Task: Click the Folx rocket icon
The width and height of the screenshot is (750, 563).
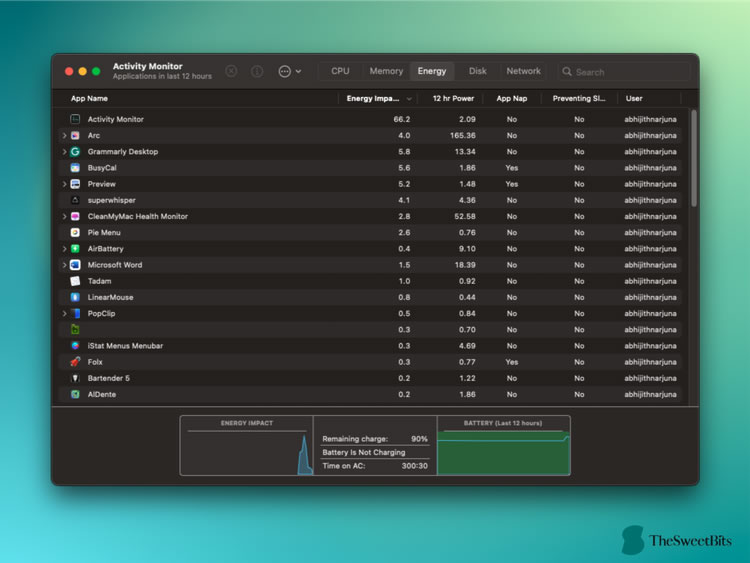Action: pos(75,362)
